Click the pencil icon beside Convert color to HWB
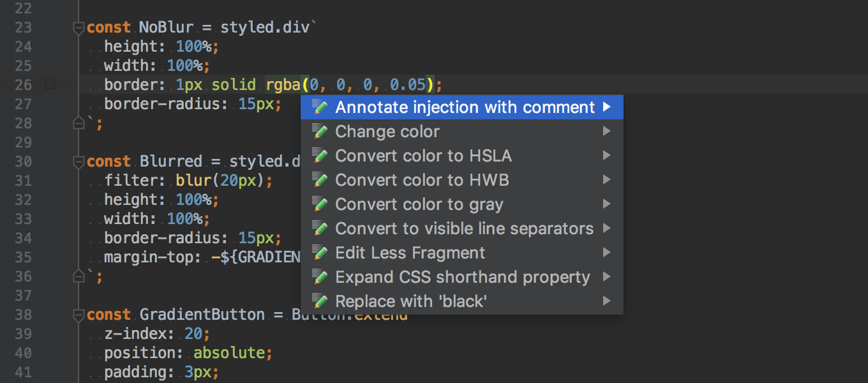868x383 pixels. point(320,180)
